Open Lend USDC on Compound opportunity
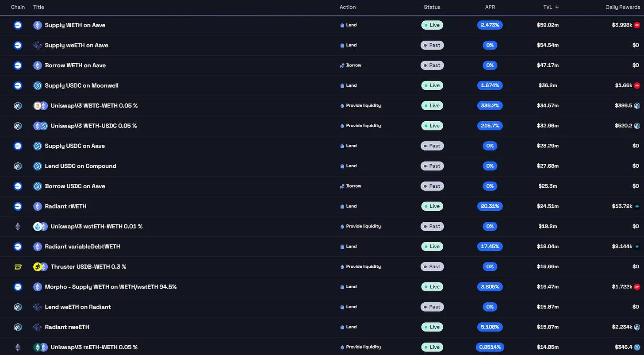The image size is (644, 355). click(80, 166)
